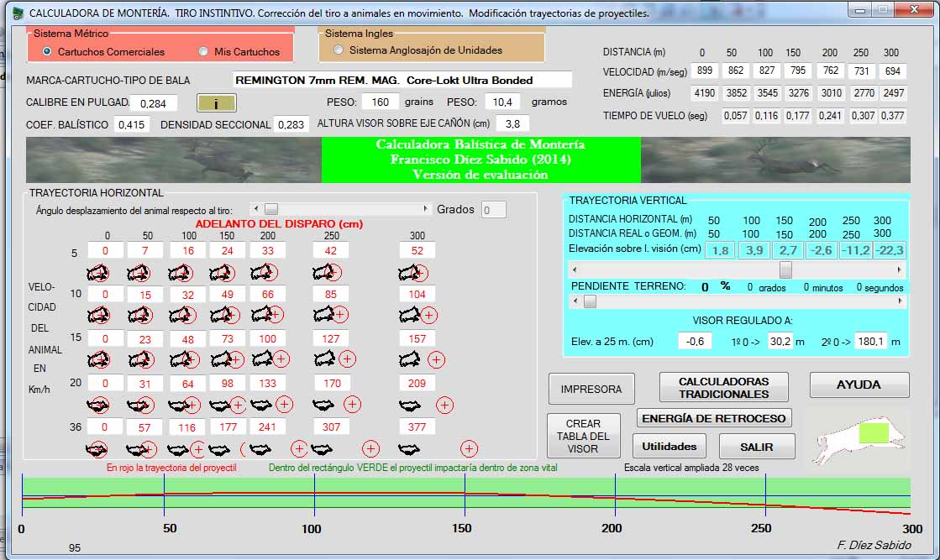
Task: Click right arrow of Pendiente Terreno scrollbar
Action: 899,301
